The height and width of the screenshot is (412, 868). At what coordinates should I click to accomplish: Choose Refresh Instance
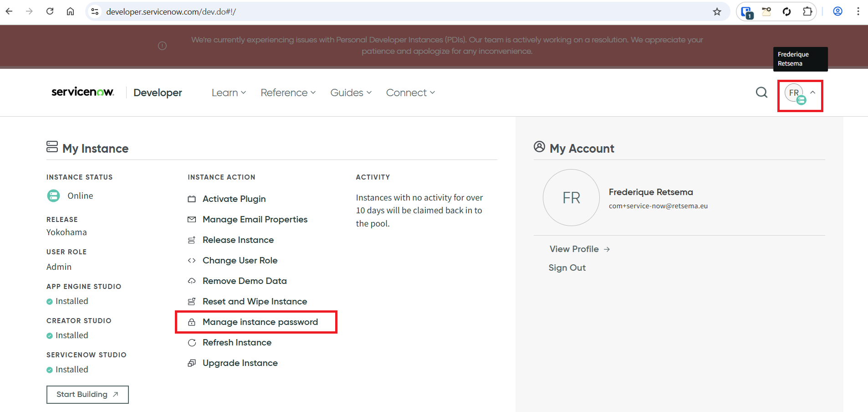pos(237,343)
